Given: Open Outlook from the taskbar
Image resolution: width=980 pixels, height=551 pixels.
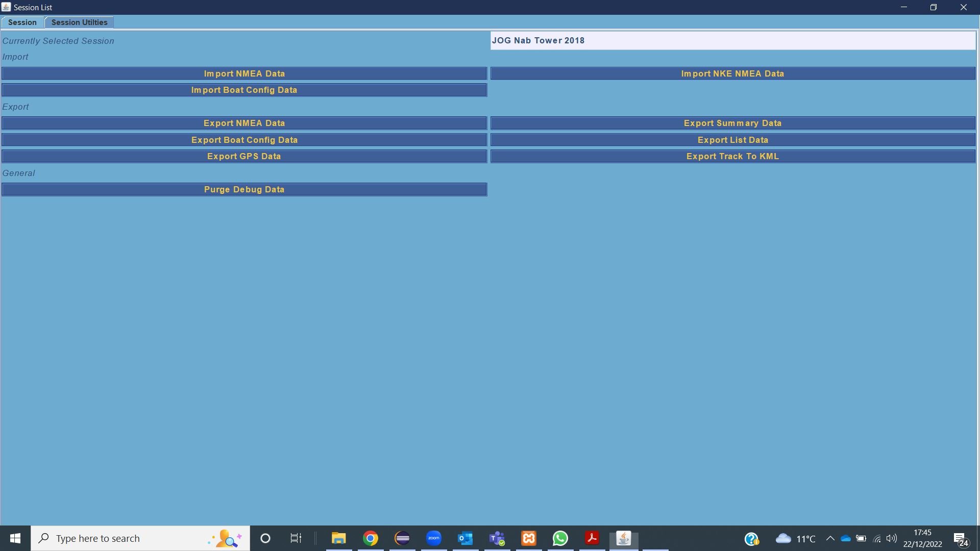Looking at the screenshot, I should (465, 538).
